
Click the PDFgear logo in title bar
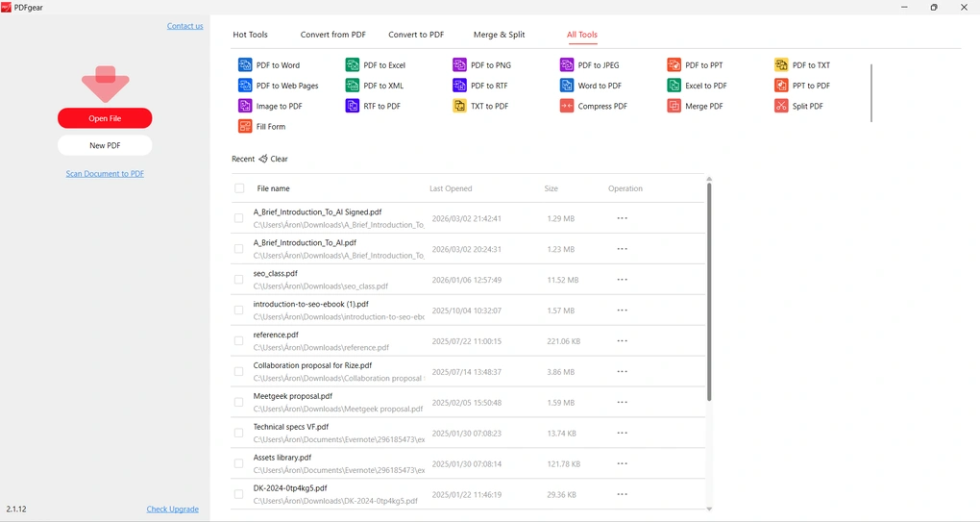[7, 8]
